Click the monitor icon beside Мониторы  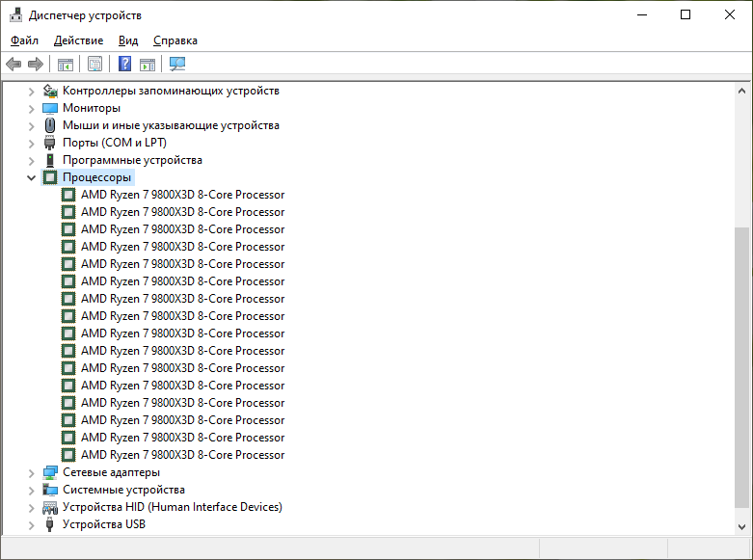[x=50, y=108]
